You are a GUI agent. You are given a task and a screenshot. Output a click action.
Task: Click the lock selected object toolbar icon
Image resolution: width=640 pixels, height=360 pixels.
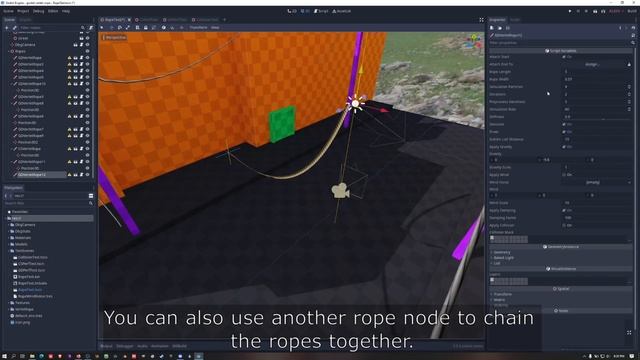[x=146, y=28]
